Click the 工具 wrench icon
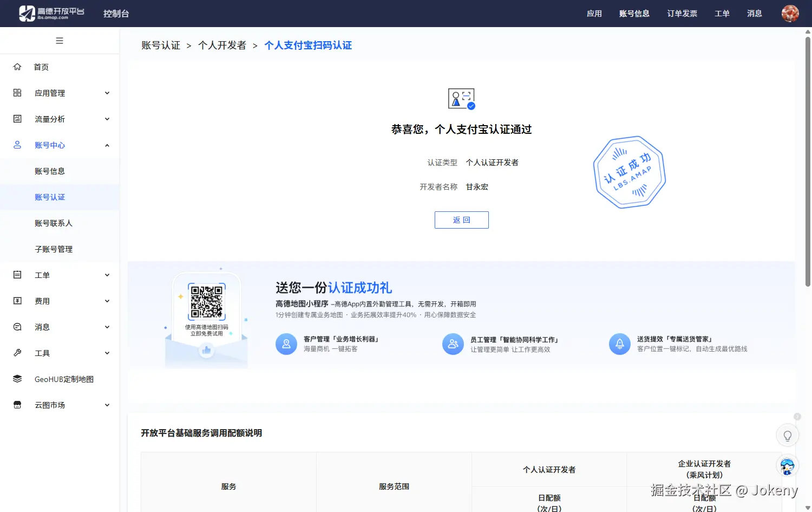This screenshot has width=812, height=512. 17,353
